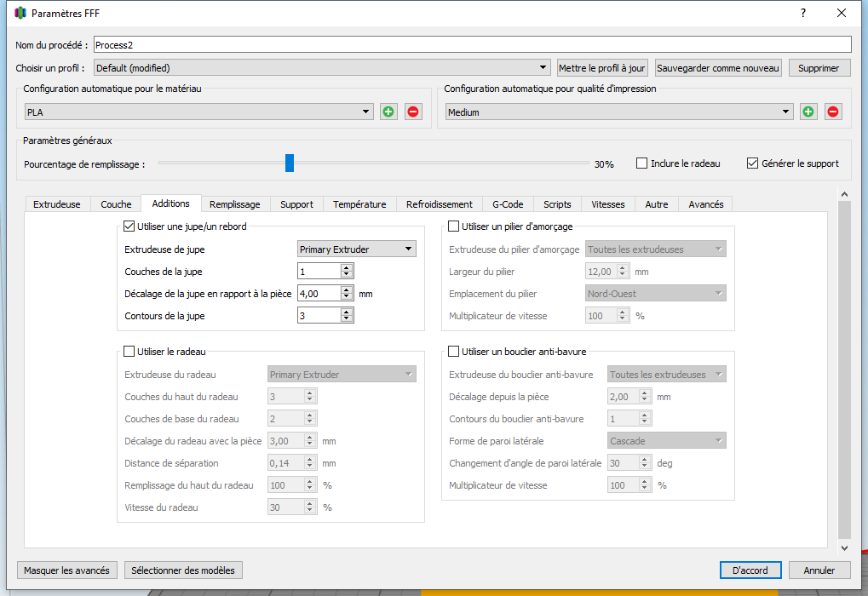Switch to the Extrudeuse tab
This screenshot has width=868, height=596.
[x=56, y=204]
